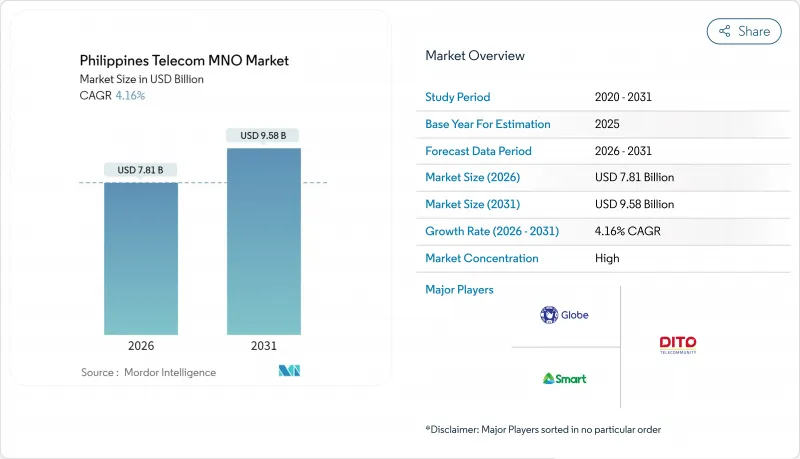Click the Source: Mordor Intelligence text
800x459 pixels.
click(148, 372)
